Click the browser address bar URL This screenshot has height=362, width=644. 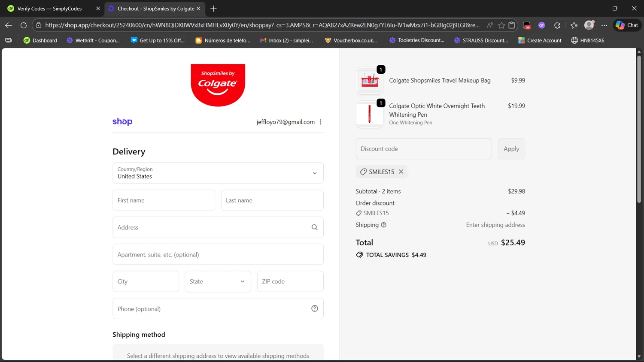(262, 25)
